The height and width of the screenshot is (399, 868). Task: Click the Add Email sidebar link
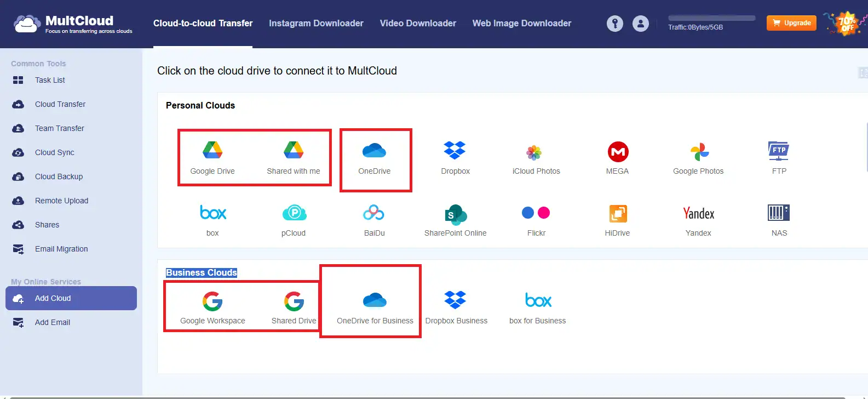53,322
